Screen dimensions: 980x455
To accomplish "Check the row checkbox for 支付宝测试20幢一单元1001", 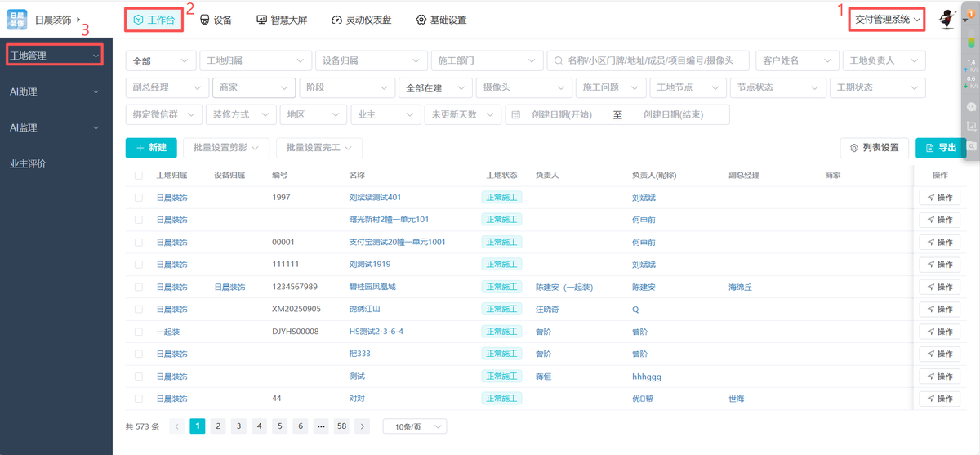I will coord(138,243).
